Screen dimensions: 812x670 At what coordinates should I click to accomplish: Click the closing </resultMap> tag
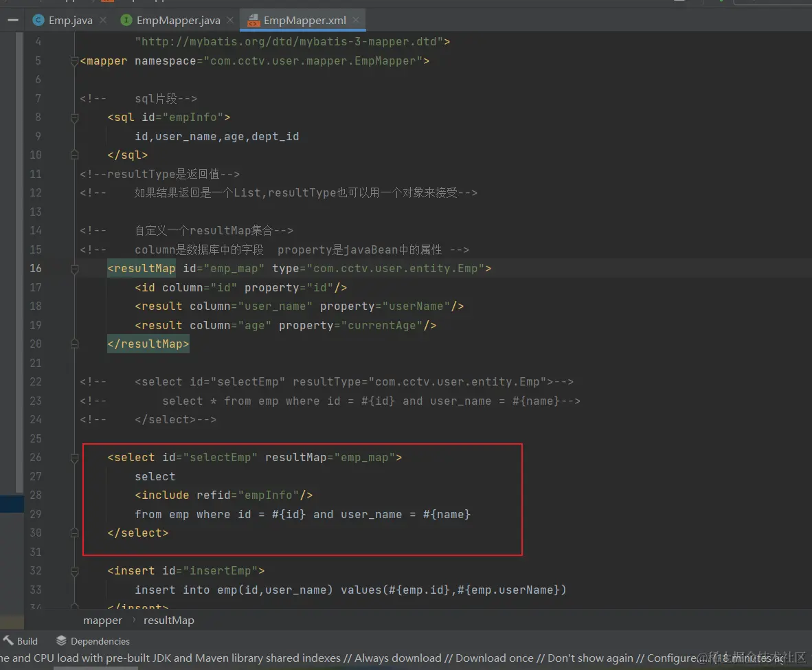click(148, 344)
